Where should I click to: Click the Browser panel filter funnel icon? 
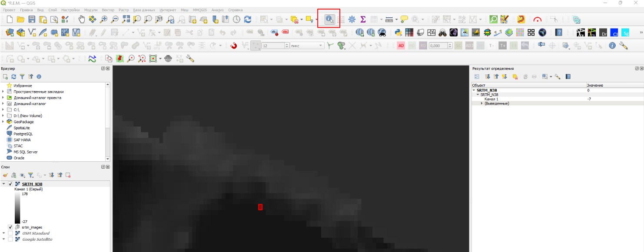[x=22, y=76]
